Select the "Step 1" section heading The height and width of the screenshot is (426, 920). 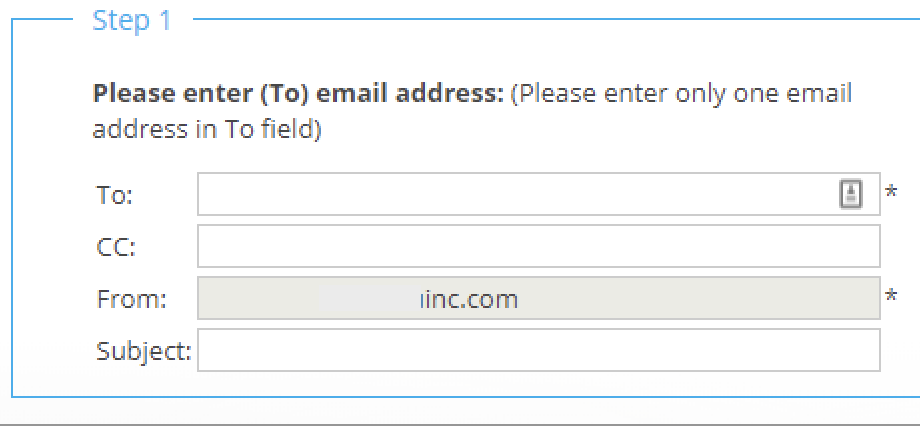pos(132,21)
